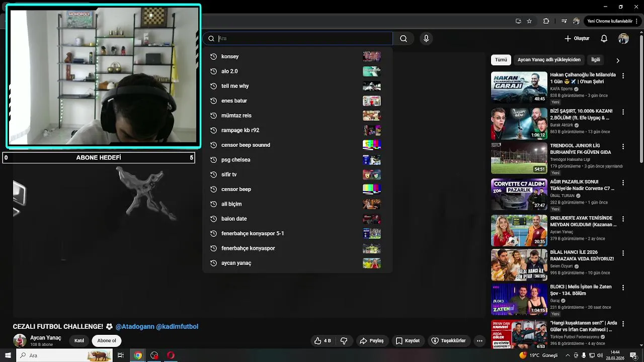Show more filter chips with right arrow
The width and height of the screenshot is (644, 362).
coord(618,60)
